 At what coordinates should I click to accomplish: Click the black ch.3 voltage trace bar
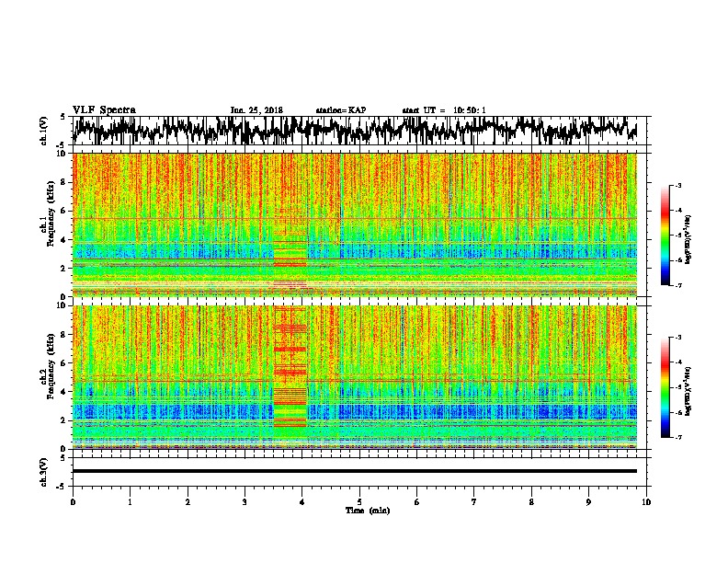[355, 471]
